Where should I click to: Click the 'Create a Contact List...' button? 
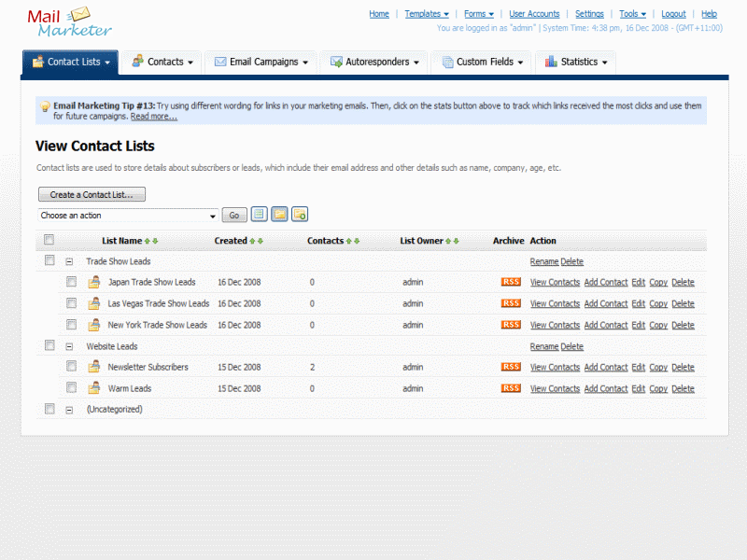click(92, 195)
